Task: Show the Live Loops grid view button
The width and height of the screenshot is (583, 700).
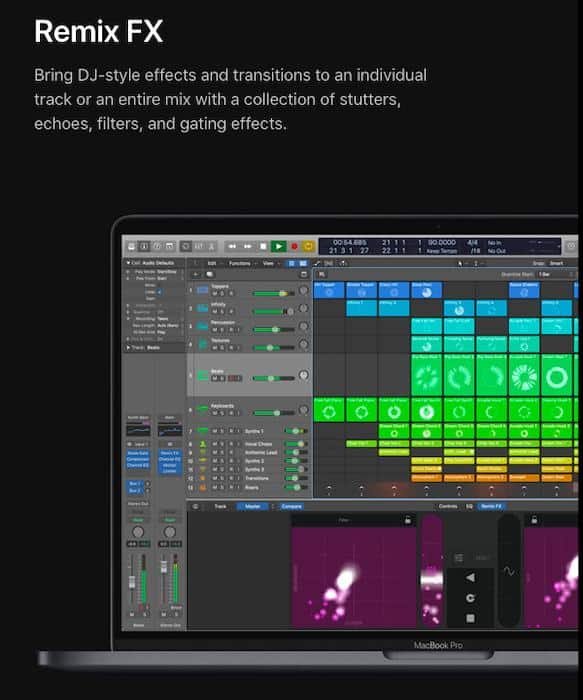Action: click(292, 263)
